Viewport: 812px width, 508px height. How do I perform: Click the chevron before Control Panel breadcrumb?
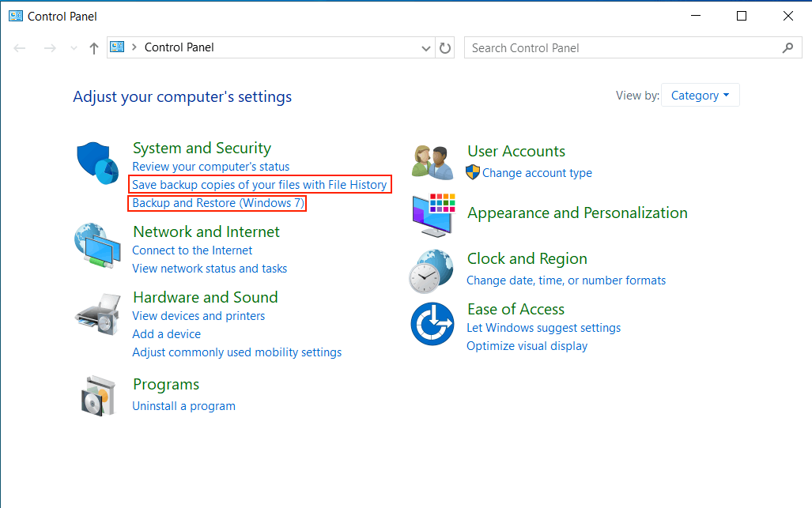(x=134, y=47)
